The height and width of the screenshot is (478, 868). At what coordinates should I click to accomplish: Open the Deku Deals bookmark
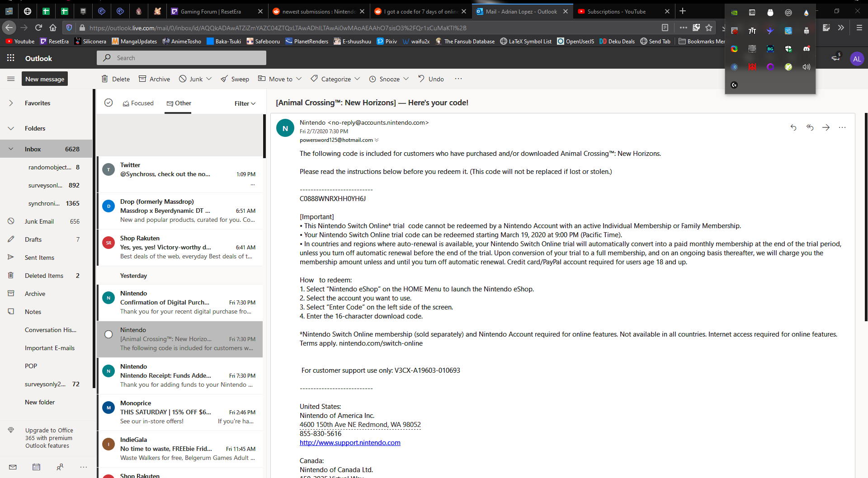tap(617, 41)
